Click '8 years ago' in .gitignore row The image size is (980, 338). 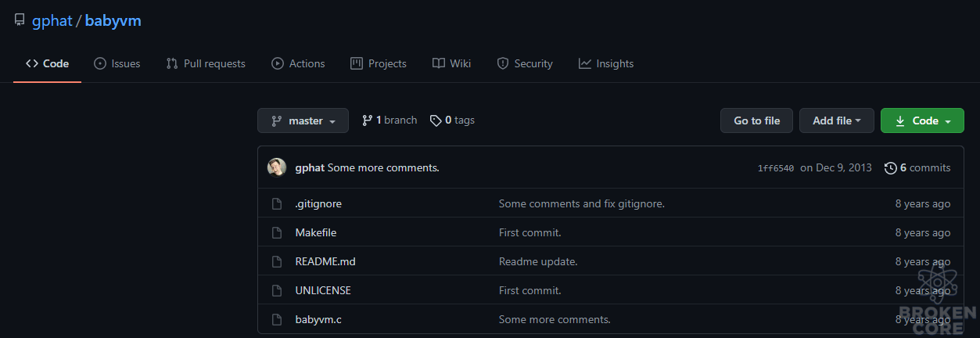923,203
